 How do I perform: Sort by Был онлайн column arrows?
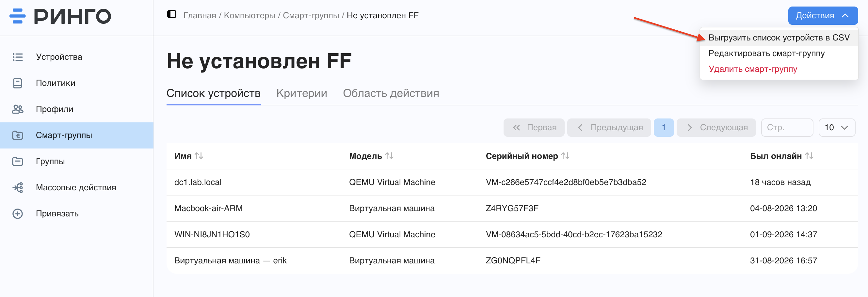click(x=809, y=156)
